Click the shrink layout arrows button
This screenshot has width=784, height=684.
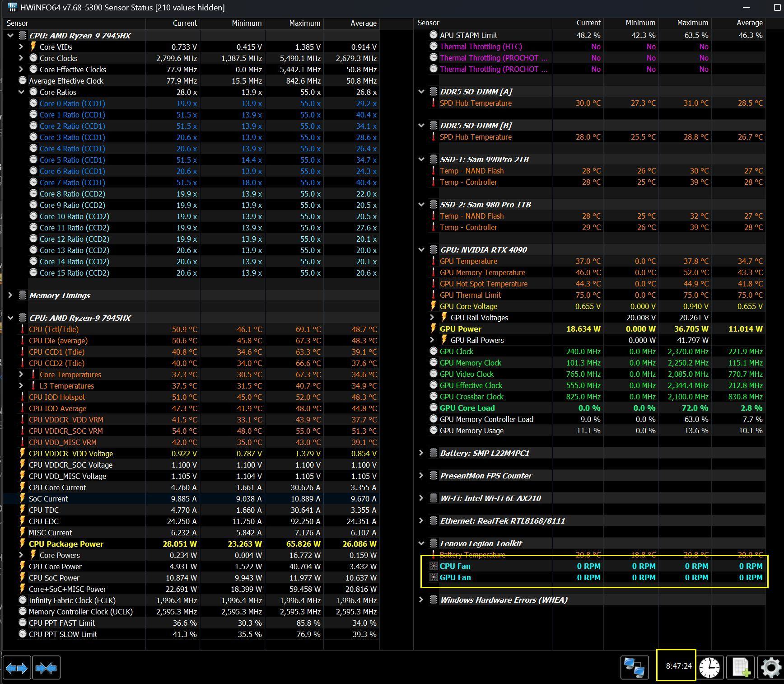[x=46, y=667]
